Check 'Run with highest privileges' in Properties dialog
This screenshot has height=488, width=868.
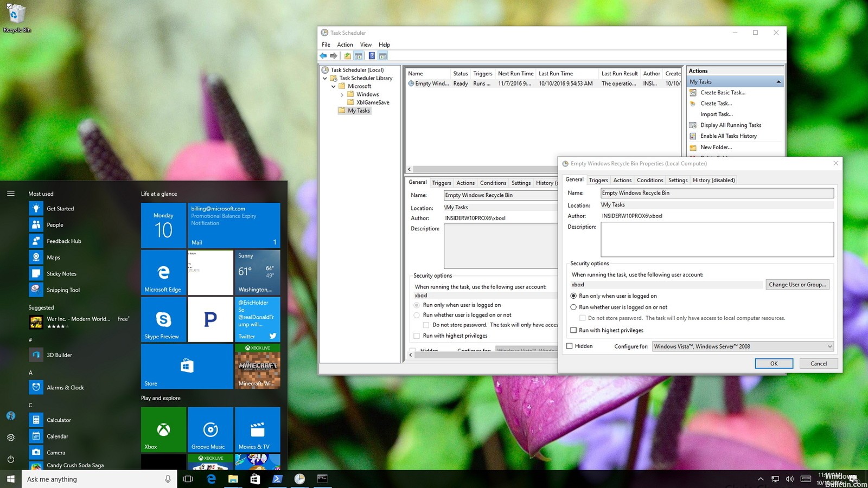point(573,330)
